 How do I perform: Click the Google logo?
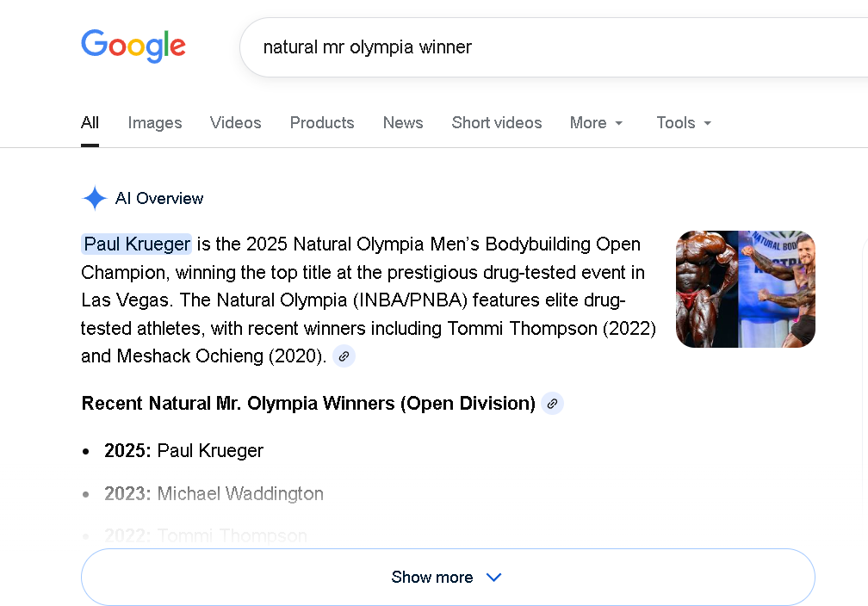pyautogui.click(x=133, y=46)
